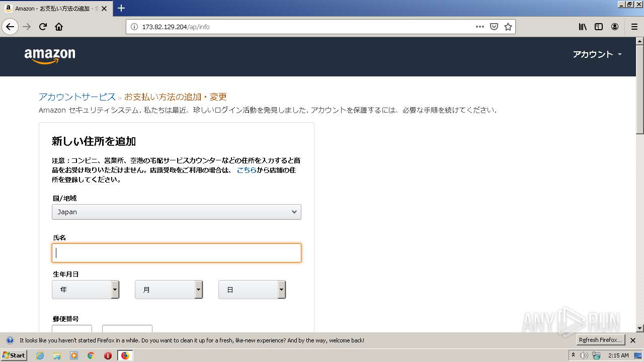Dismiss the Firefox notification bar
Viewport: 644px width, 362px height.
[633, 340]
